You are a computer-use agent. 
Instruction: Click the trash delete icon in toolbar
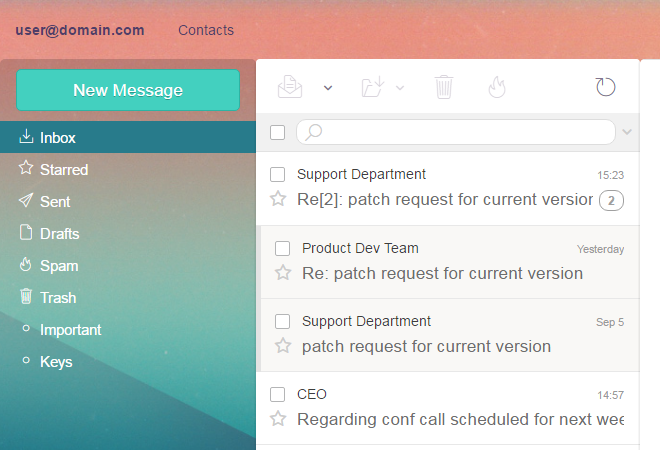444,87
